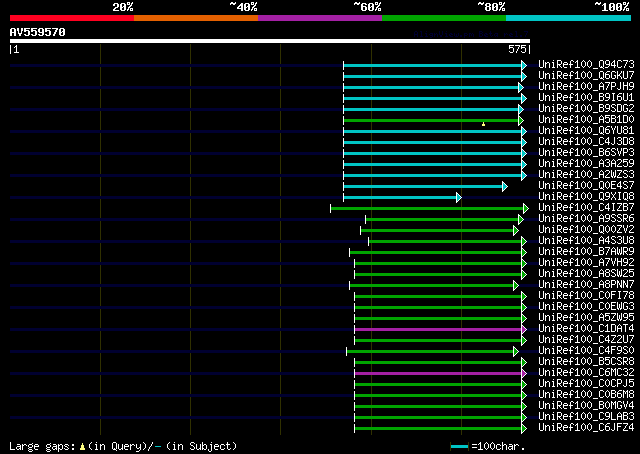
Task: Click the UniRef100_C1DAT4 label
Action: coord(587,329)
